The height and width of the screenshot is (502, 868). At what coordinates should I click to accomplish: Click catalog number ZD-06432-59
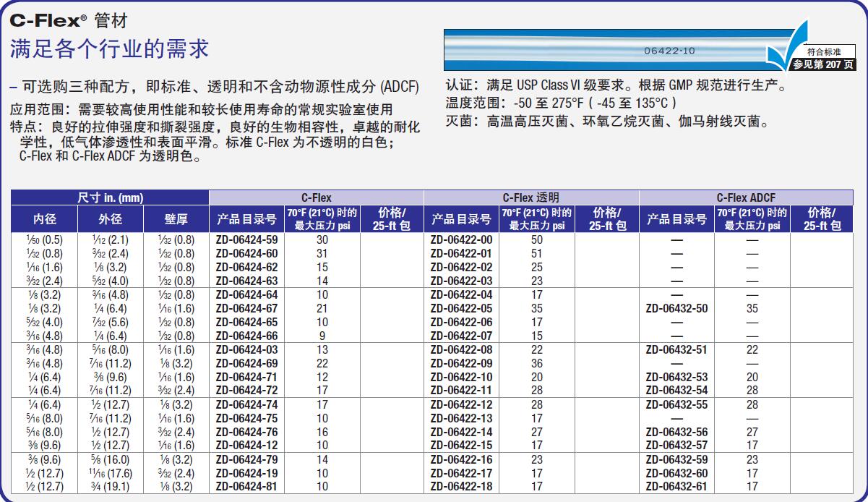676,459
